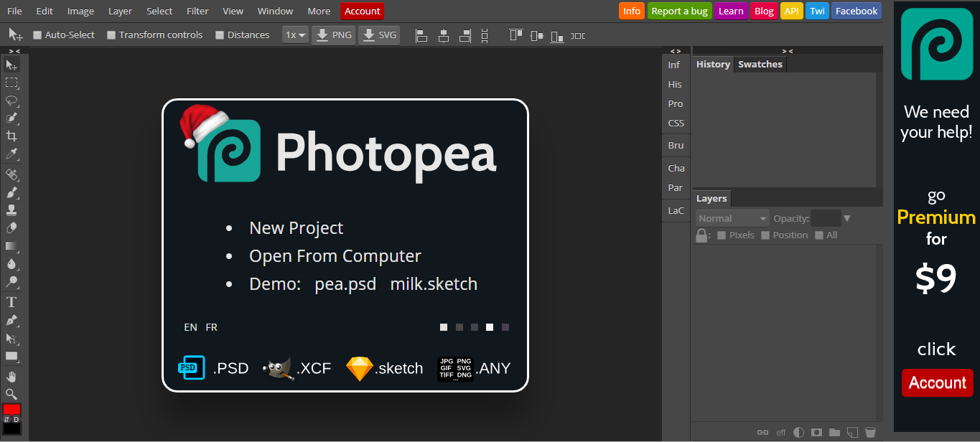
Task: Open the Layer menu
Action: pos(120,11)
